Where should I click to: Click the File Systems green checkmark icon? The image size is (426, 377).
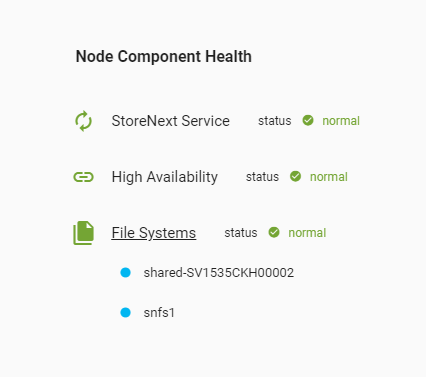tap(274, 232)
